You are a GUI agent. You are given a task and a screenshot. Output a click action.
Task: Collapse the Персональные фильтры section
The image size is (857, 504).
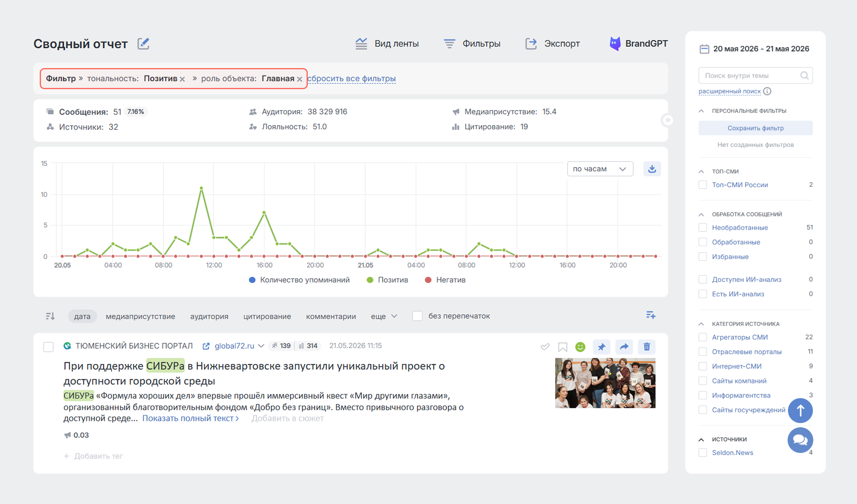(x=701, y=111)
